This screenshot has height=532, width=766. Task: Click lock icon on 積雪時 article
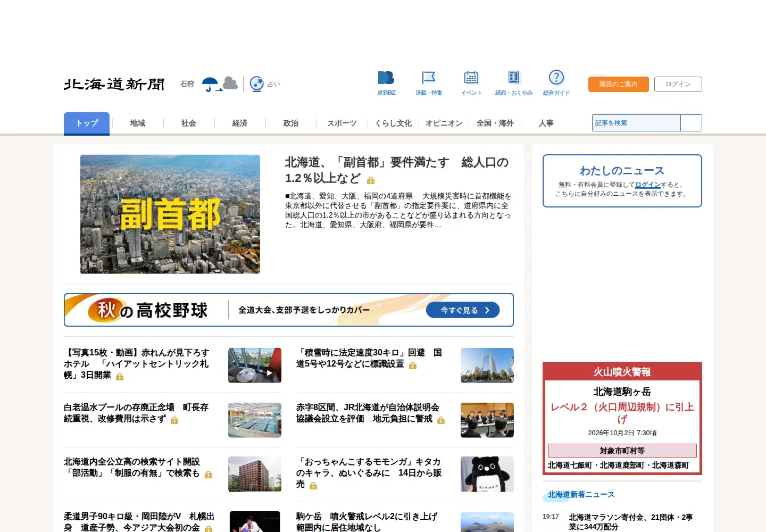[x=413, y=365]
